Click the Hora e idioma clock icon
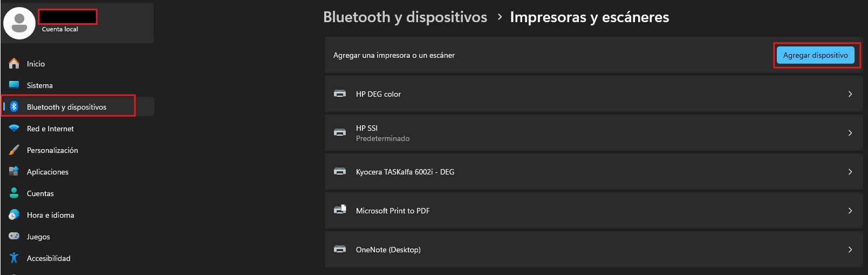Screen dimensions: 868x275 click(x=14, y=214)
